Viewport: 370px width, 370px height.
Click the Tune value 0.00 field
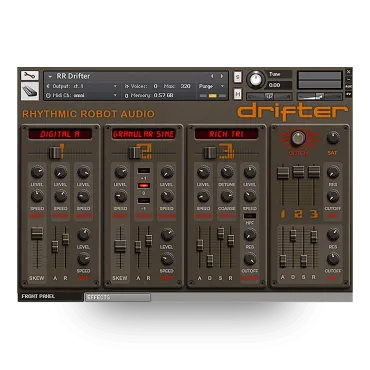click(280, 85)
